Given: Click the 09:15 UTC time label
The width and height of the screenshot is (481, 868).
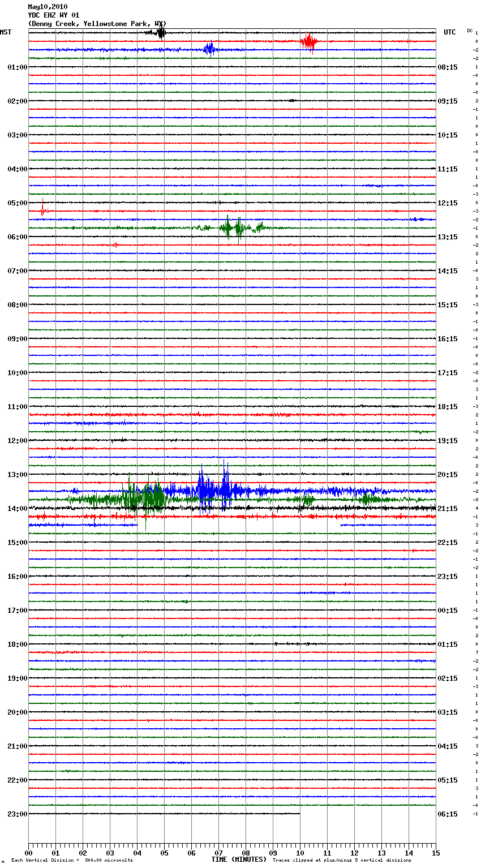Looking at the screenshot, I should [448, 101].
